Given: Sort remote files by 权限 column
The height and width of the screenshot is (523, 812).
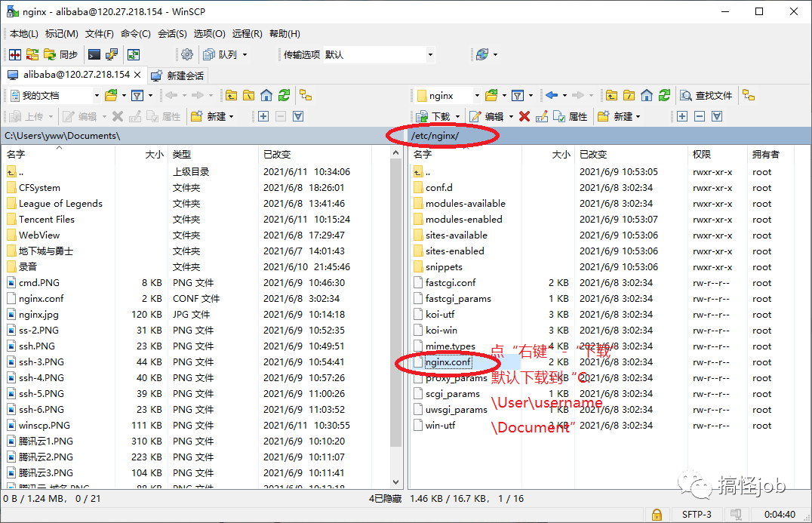Looking at the screenshot, I should (x=717, y=154).
